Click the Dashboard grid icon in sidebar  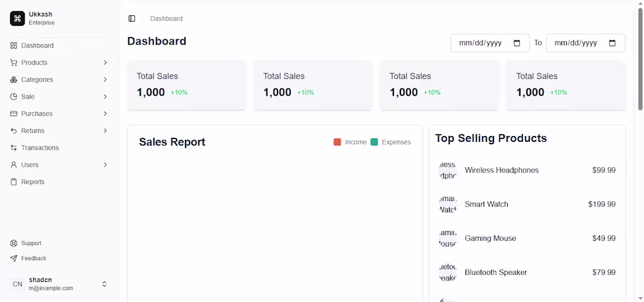[x=13, y=46]
